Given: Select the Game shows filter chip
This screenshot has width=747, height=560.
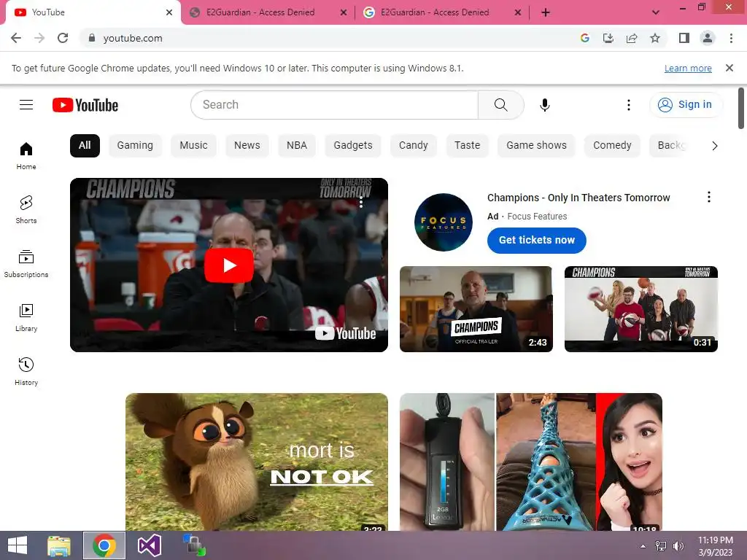Looking at the screenshot, I should [x=536, y=146].
